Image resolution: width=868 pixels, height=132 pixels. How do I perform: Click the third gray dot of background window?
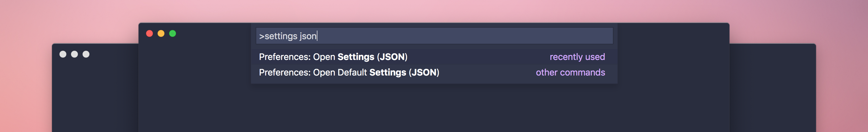tap(86, 54)
